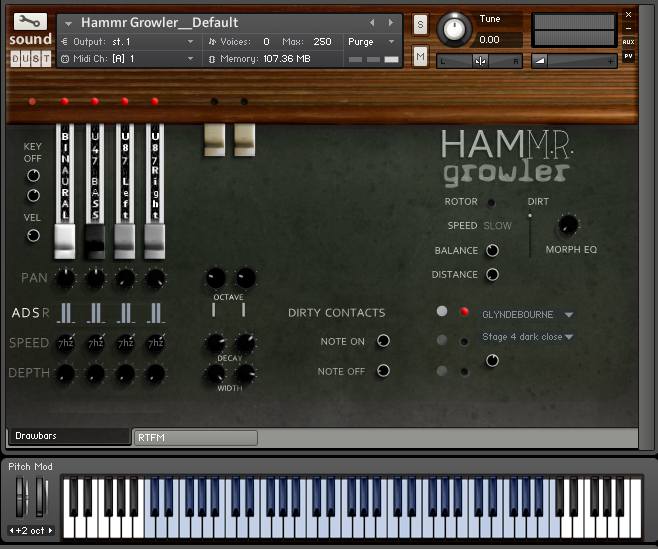Viewport: 658px width, 549px height.
Task: Click the Solo S button
Action: tap(420, 24)
